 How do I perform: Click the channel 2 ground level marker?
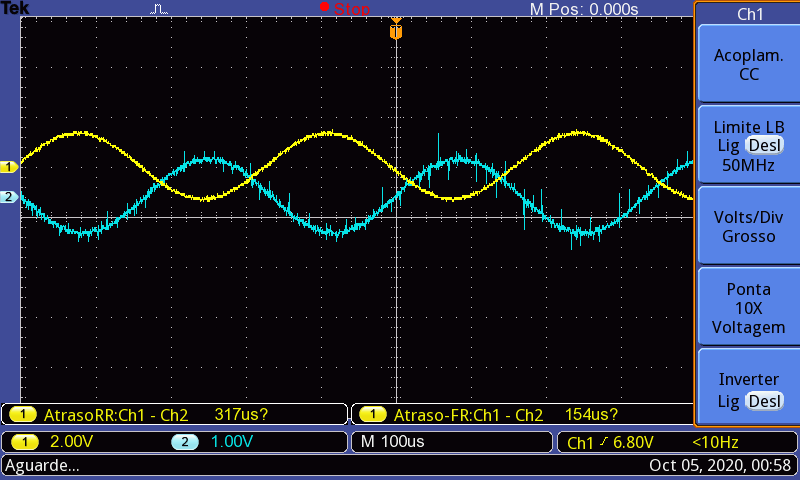point(9,197)
